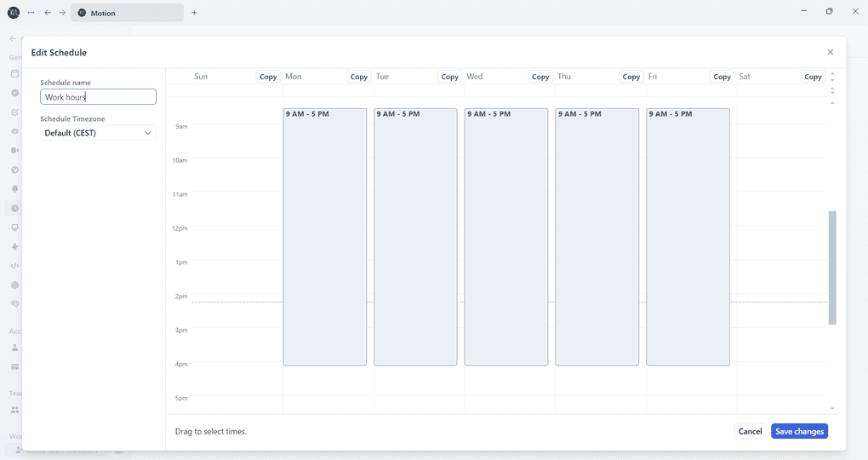This screenshot has height=460, width=868.
Task: Go back using title bar arrow
Action: point(48,13)
